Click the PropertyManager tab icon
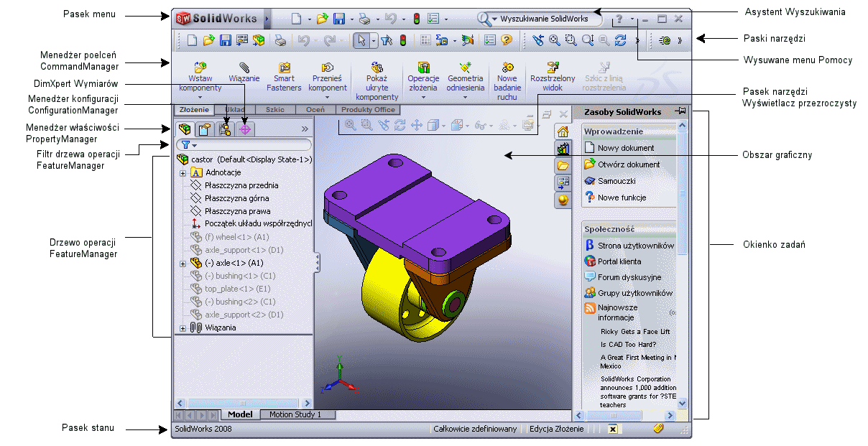The height and width of the screenshot is (446, 868). tap(205, 129)
